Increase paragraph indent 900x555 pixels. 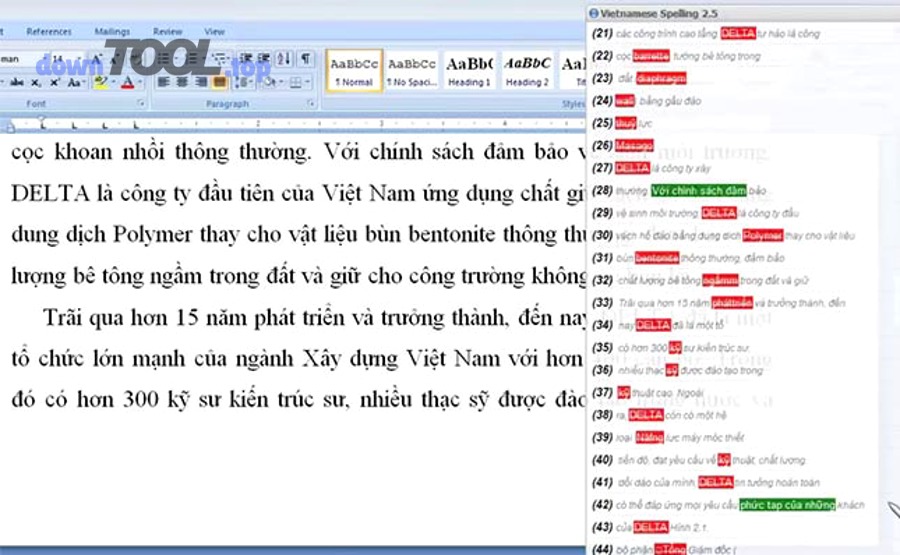(x=264, y=59)
